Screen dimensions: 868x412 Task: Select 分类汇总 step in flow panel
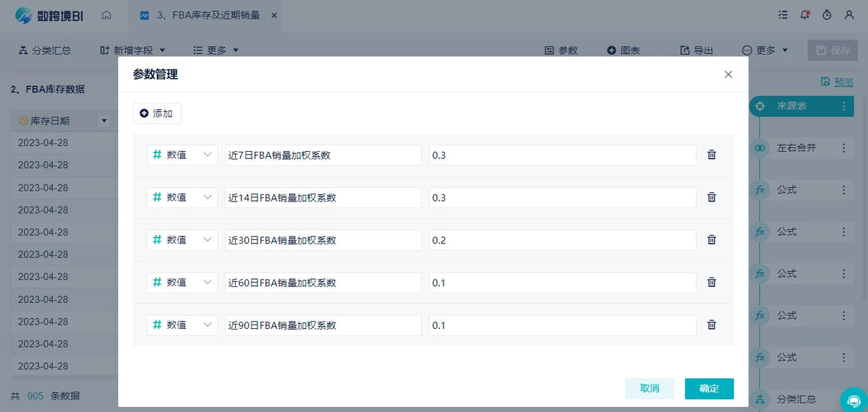(796, 399)
